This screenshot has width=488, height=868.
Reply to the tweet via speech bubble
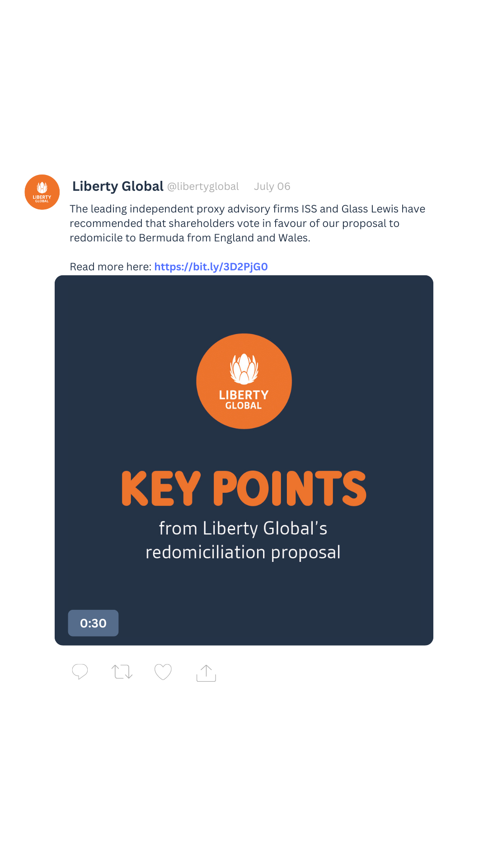(80, 672)
